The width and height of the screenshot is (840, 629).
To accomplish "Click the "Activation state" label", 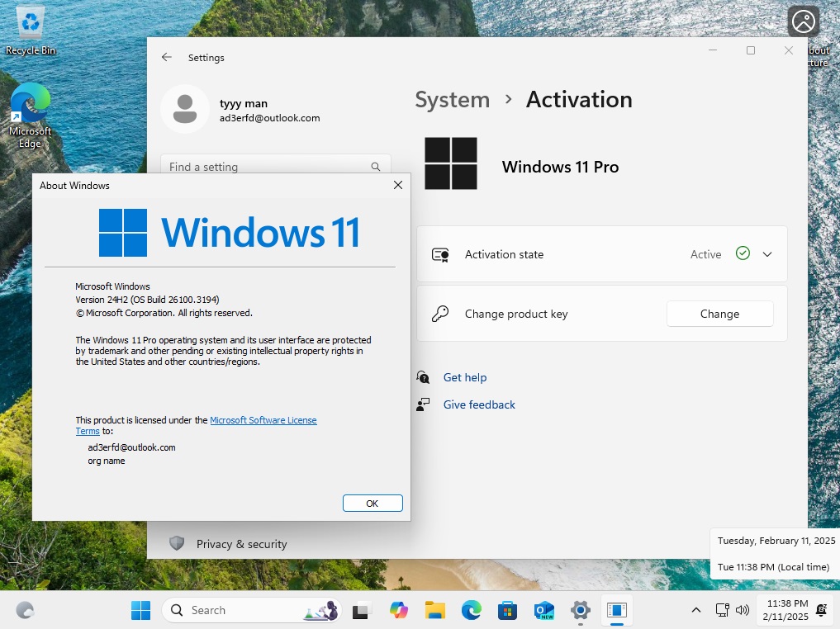I will tap(504, 255).
